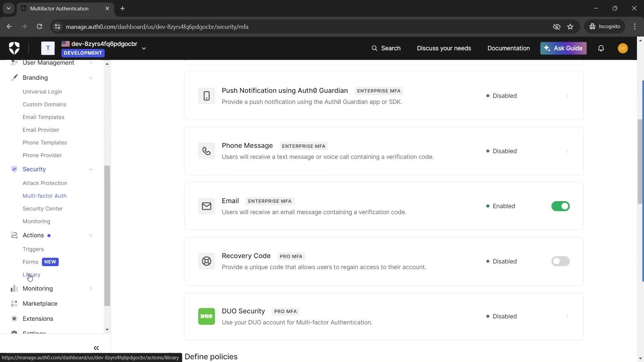The image size is (644, 362).
Task: Click the main page scrollbar thumb
Action: click(x=640, y=161)
